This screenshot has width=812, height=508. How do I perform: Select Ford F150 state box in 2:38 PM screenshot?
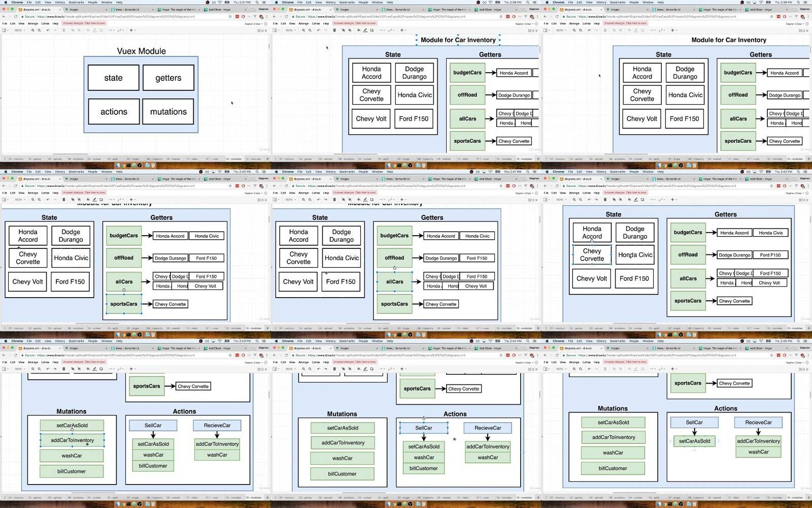pyautogui.click(x=414, y=118)
